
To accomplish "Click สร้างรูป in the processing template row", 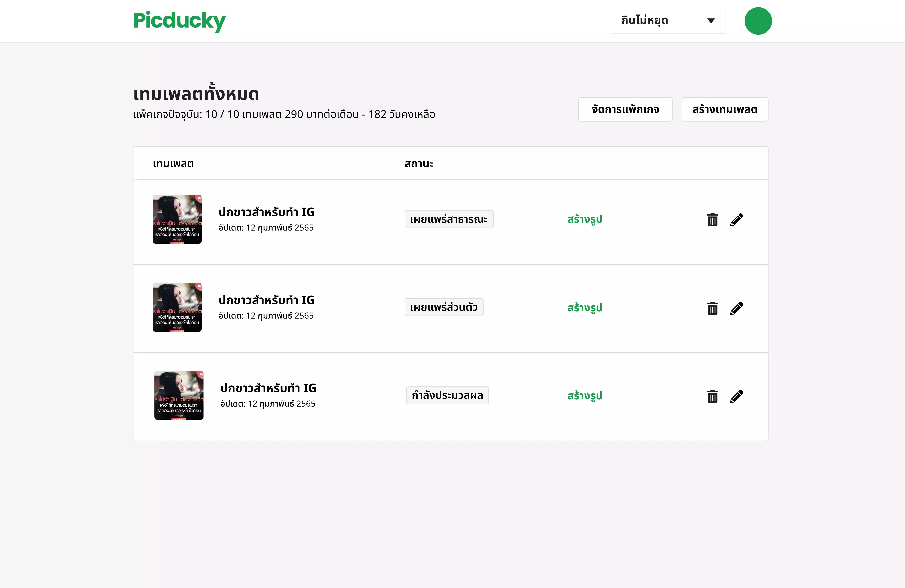I will (x=584, y=396).
